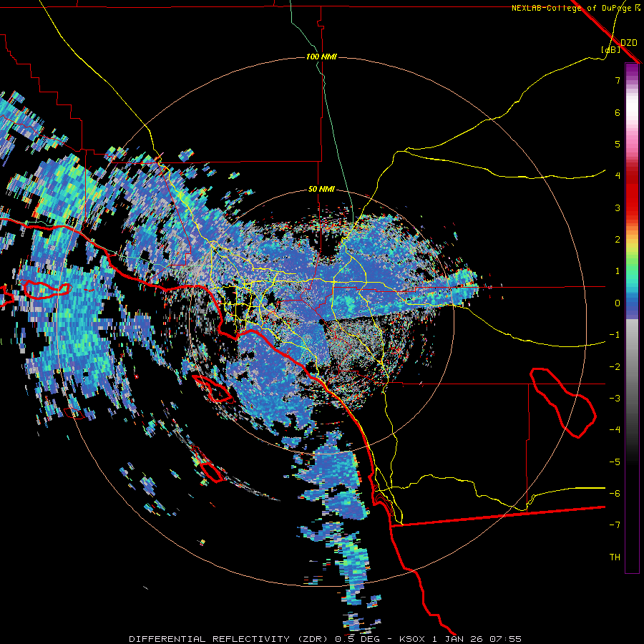Click the KSOX radar site black dot
The height and width of the screenshot is (644, 644).
tap(321, 321)
